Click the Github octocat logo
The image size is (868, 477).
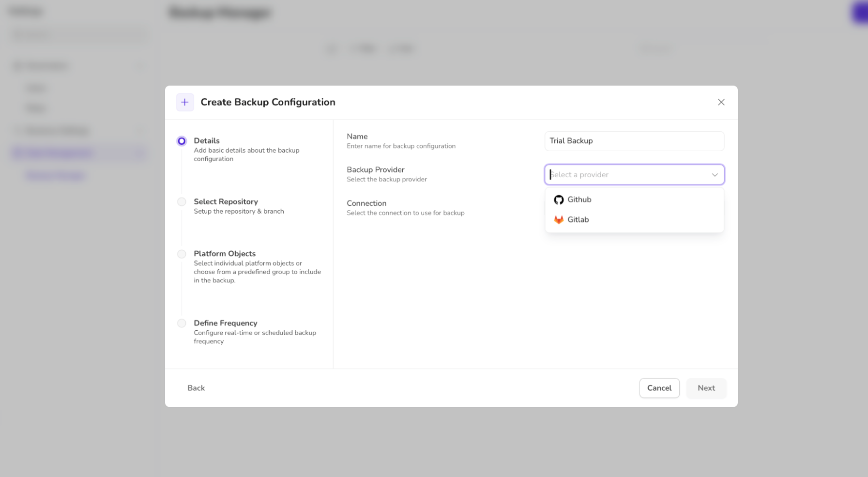[x=559, y=200]
